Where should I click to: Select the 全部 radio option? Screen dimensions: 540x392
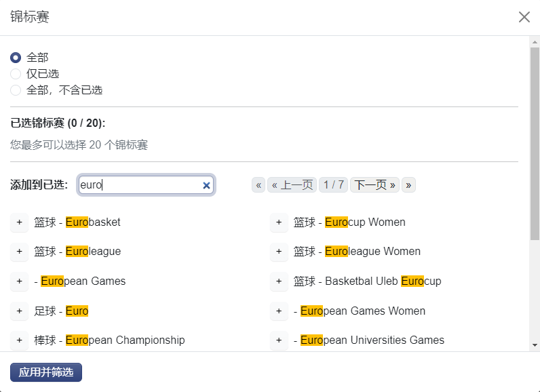coord(16,58)
